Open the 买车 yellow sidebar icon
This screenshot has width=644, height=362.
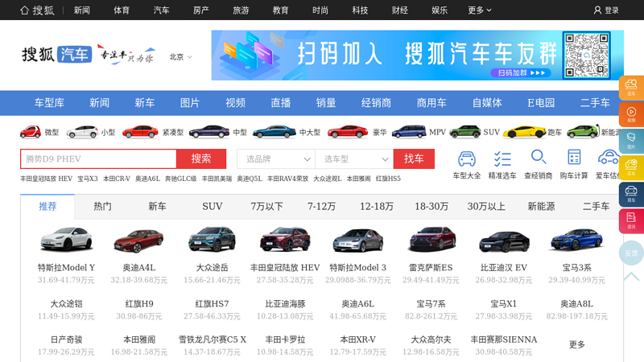click(x=631, y=168)
